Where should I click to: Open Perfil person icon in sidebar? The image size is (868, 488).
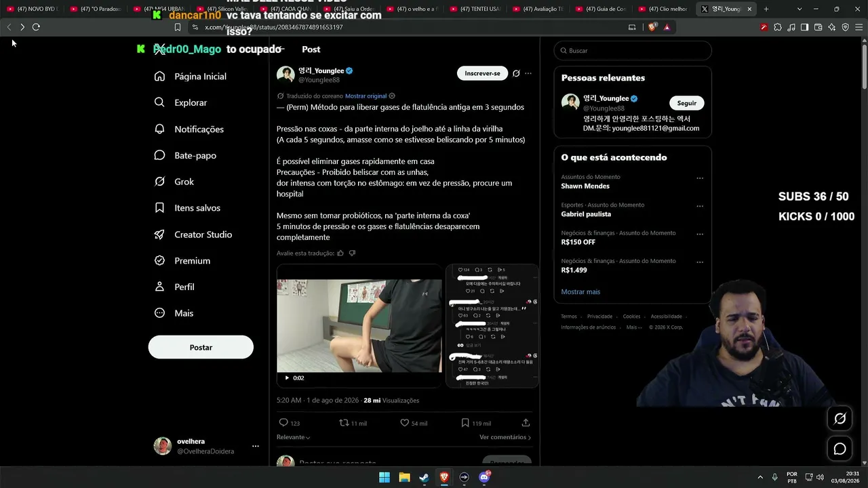pos(159,287)
